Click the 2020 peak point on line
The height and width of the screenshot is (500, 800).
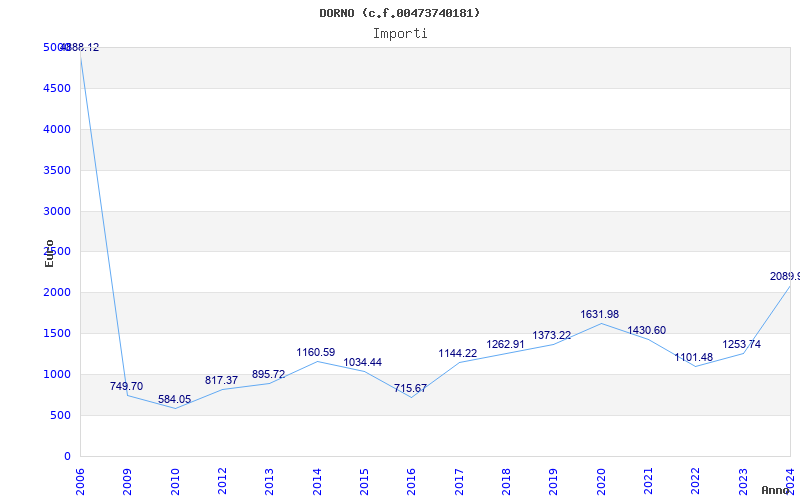pos(601,323)
